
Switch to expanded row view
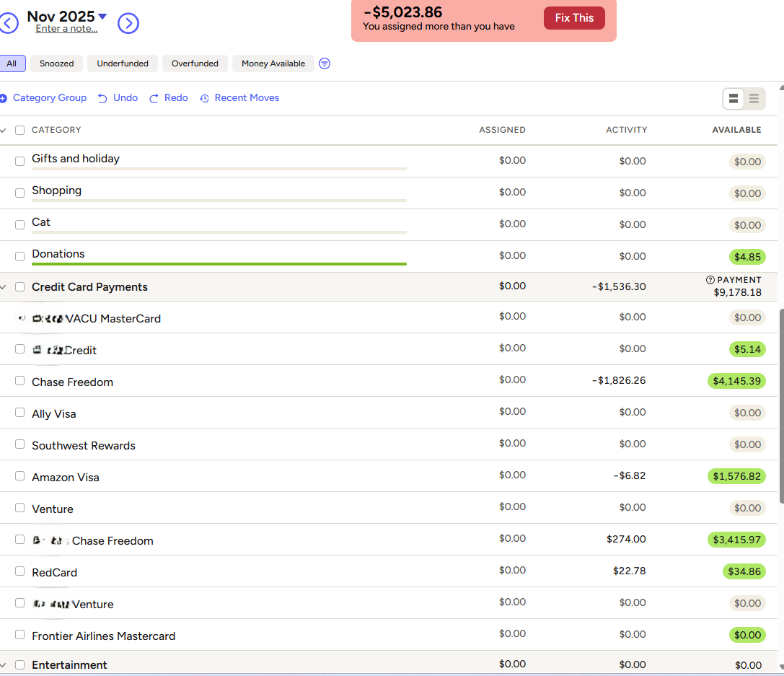tap(734, 99)
